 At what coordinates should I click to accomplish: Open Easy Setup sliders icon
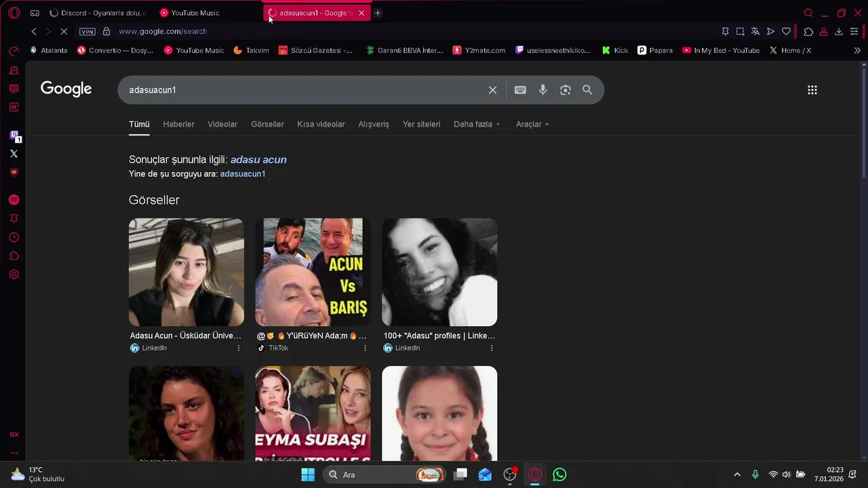[854, 31]
